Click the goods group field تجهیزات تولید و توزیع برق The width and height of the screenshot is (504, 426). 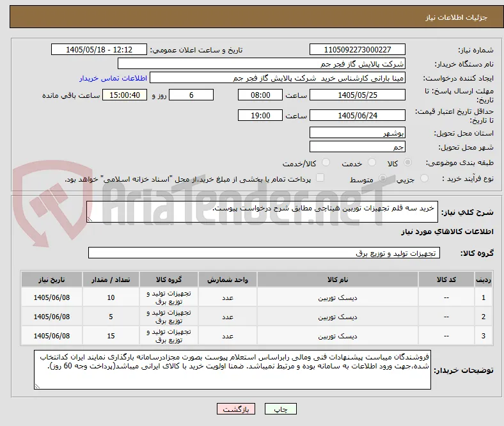point(264,253)
